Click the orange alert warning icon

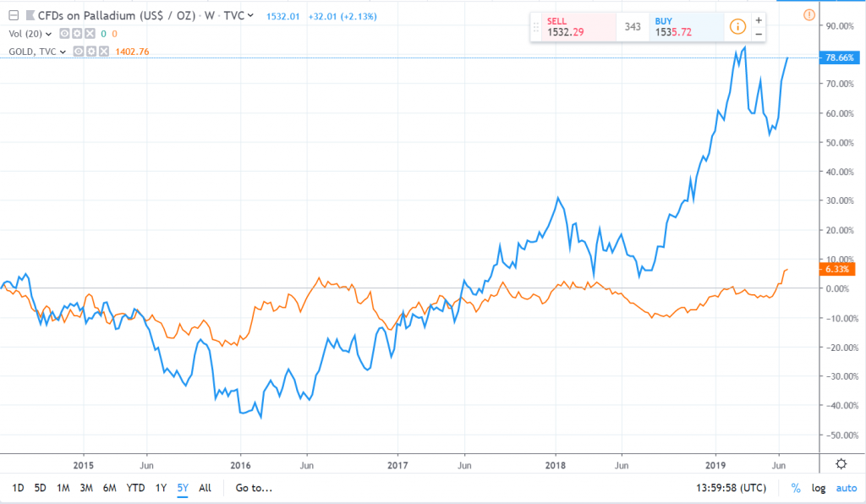click(809, 14)
